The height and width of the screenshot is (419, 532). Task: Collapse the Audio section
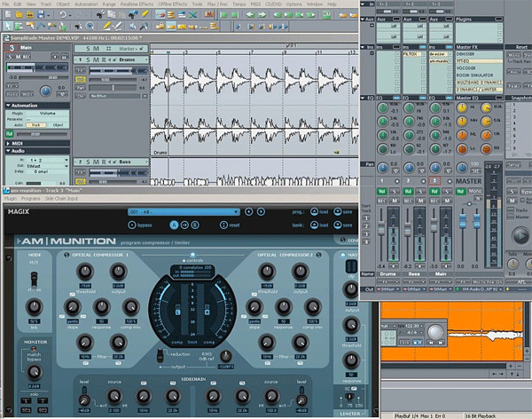pos(8,151)
